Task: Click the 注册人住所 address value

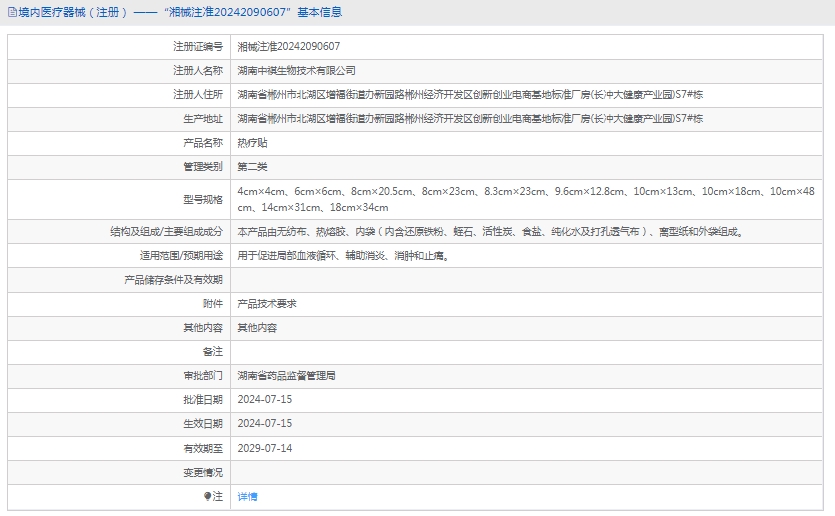Action: [x=470, y=94]
